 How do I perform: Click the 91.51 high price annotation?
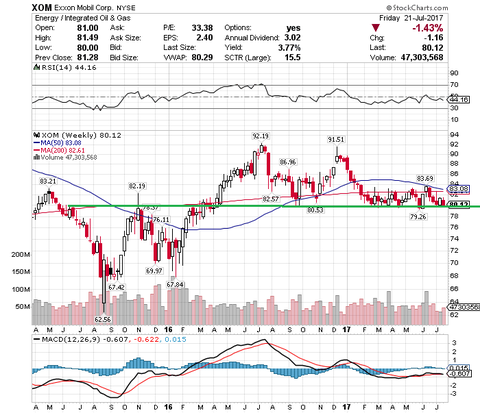coord(336,140)
